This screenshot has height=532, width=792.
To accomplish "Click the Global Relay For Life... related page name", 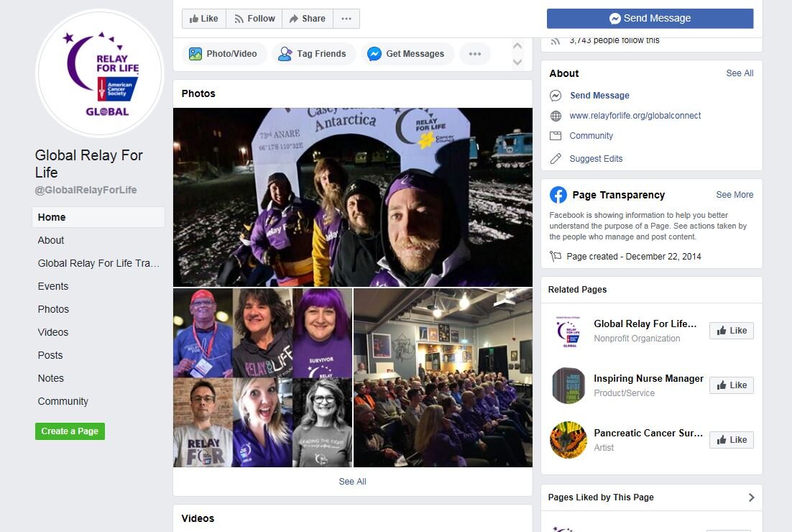I will click(x=645, y=324).
